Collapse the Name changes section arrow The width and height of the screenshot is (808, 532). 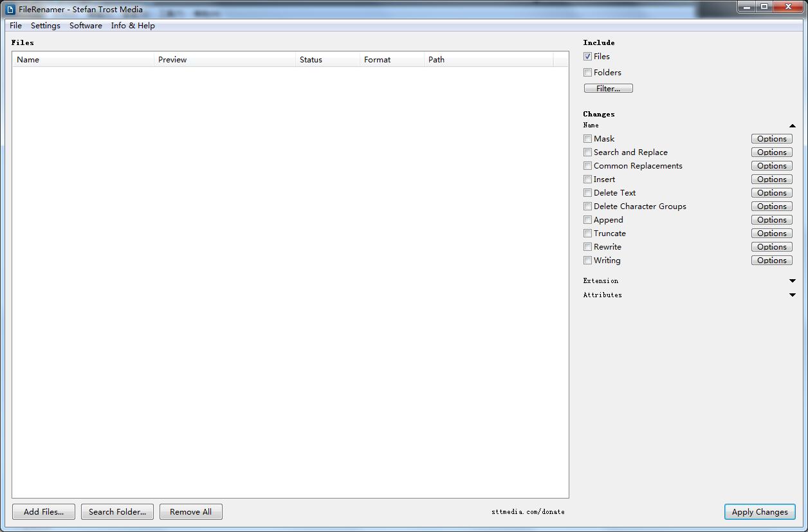pos(792,126)
